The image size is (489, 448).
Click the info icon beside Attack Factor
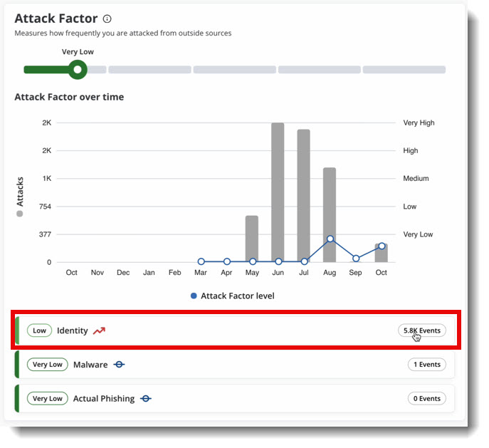[x=107, y=19]
